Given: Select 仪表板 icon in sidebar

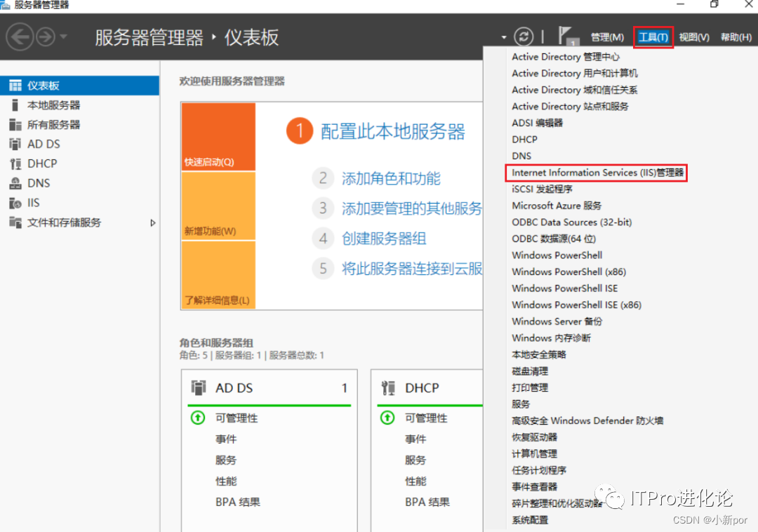Looking at the screenshot, I should (15, 86).
